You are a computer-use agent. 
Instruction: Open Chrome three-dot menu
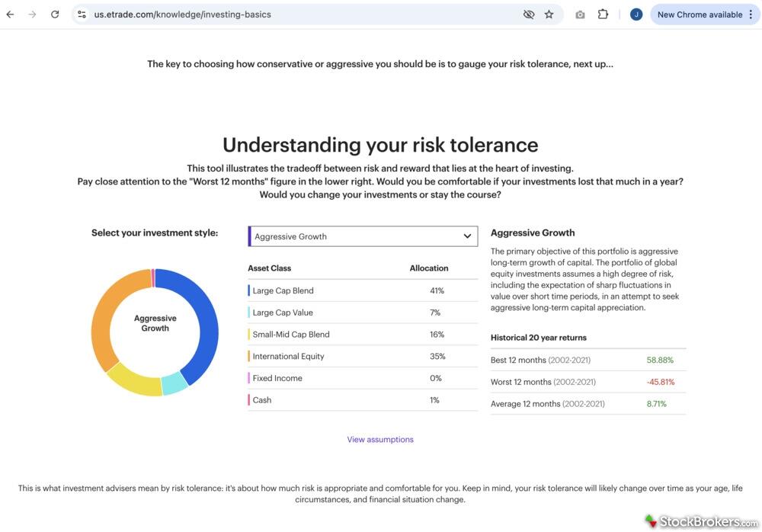pos(751,14)
